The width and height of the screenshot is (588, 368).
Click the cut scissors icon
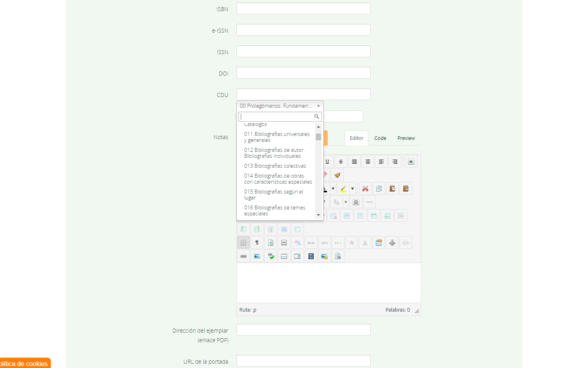click(x=366, y=189)
